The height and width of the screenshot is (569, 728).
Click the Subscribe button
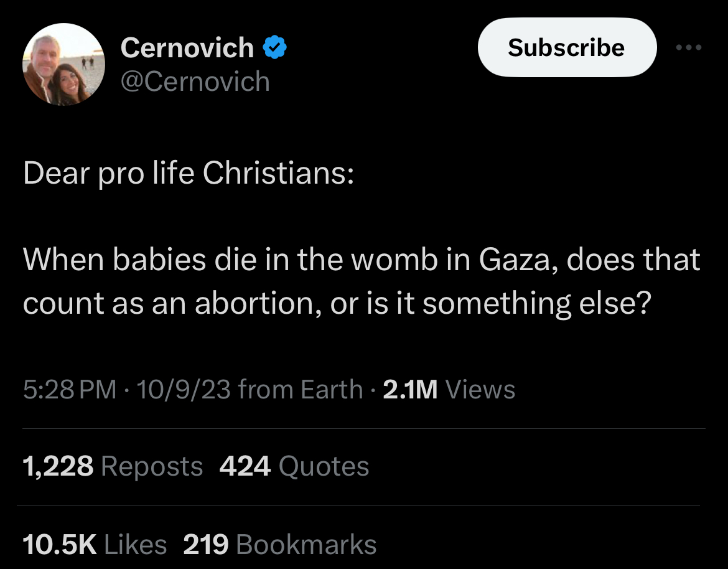pos(567,47)
